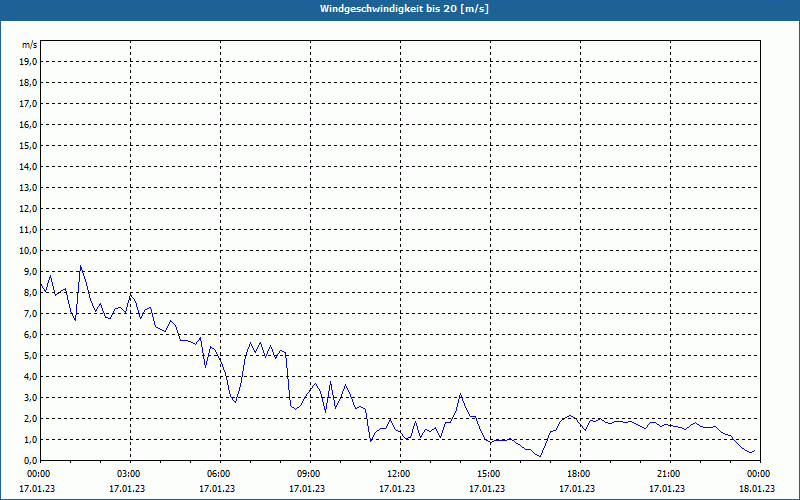Image resolution: width=800 pixels, height=500 pixels.
Task: Click the chart title 'Windgeschwindigkeit bis 20 [m/s]'
Action: click(x=404, y=9)
